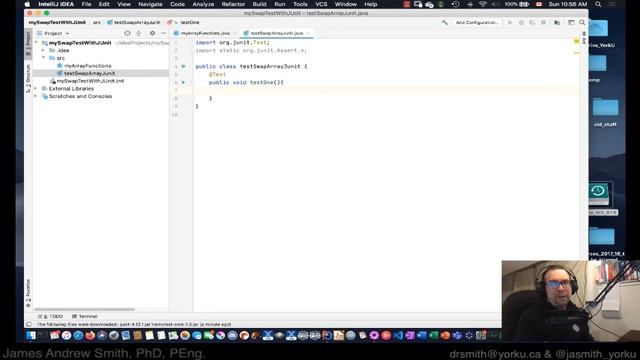The image size is (640, 360).
Task: Open the Add Configuration dropdown
Action: coord(477,22)
